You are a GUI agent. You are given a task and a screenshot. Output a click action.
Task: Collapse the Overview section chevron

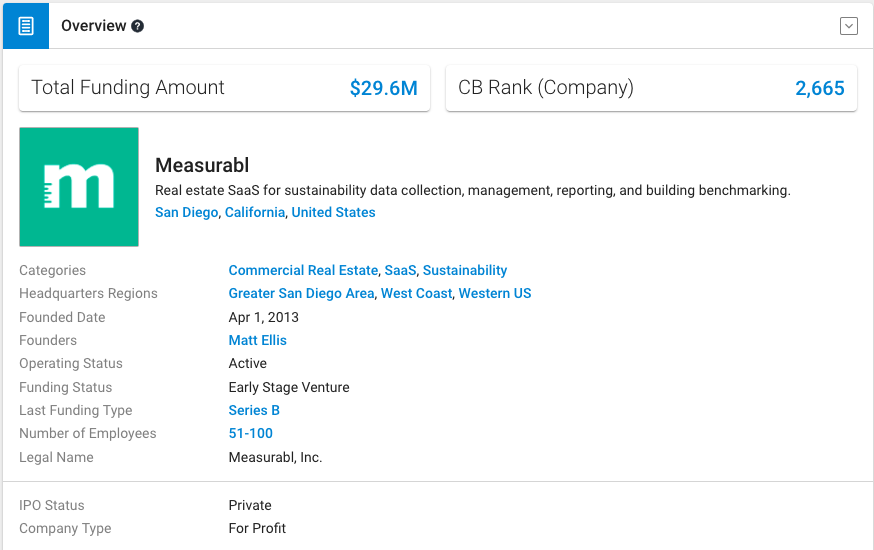click(x=848, y=26)
